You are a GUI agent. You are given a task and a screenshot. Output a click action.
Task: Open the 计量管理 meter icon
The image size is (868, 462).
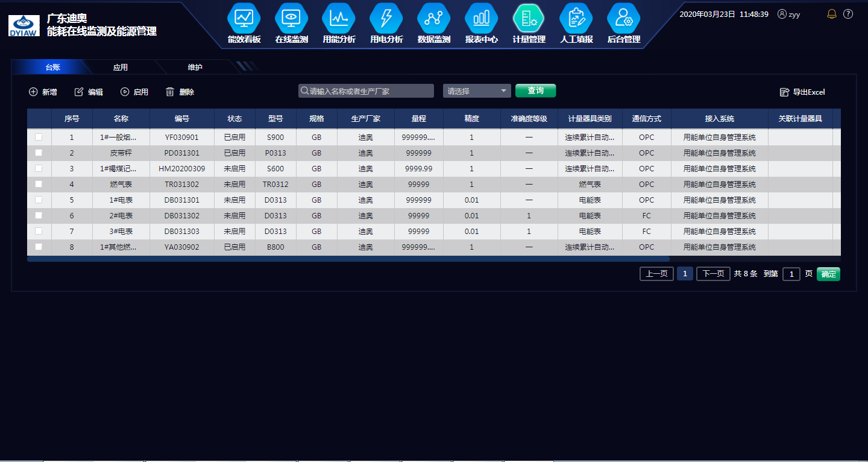[529, 19]
